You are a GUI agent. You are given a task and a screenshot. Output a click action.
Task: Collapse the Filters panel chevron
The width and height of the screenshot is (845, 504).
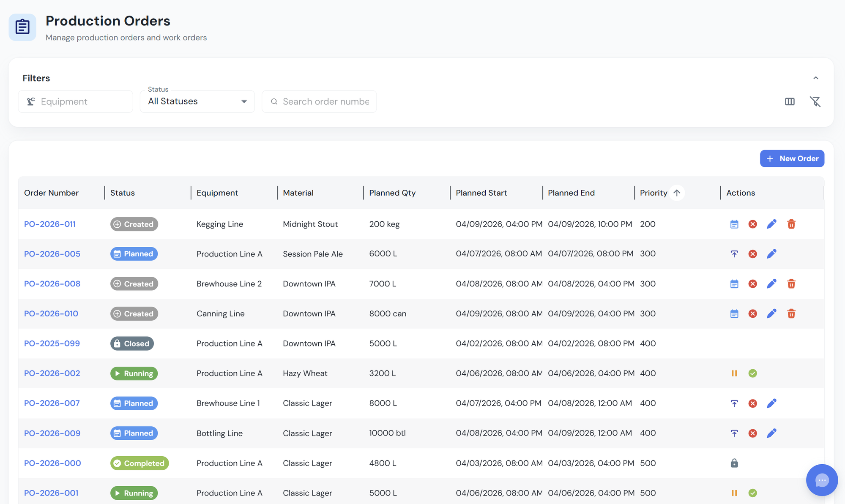[816, 78]
